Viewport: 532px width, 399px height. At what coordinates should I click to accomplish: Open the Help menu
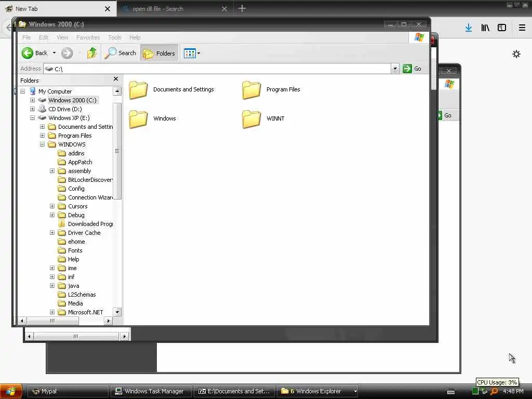point(135,37)
